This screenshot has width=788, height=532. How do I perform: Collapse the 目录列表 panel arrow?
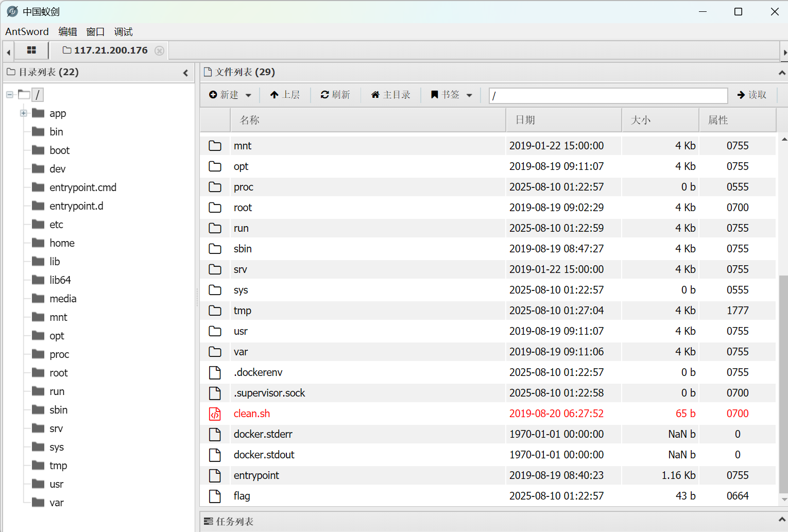coord(185,73)
